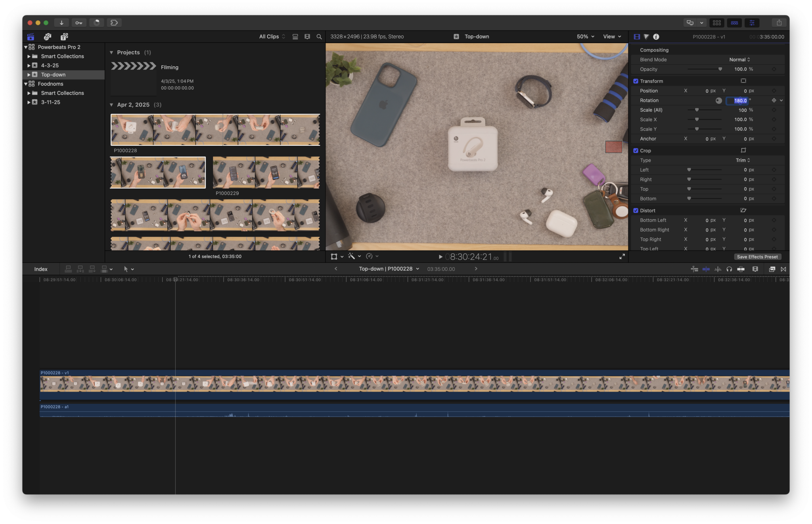Viewport: 812px width, 524px height.
Task: Open the Audio inspector tab
Action: (647, 36)
